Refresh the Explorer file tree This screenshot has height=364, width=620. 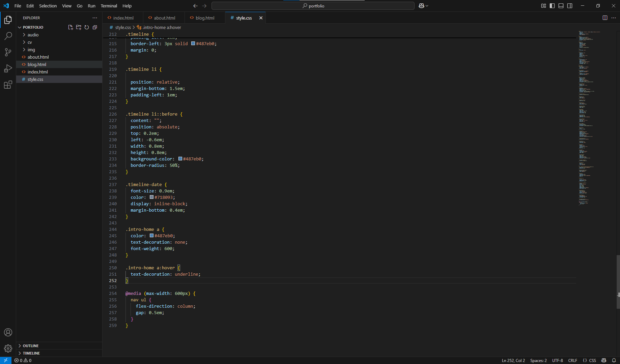[87, 27]
